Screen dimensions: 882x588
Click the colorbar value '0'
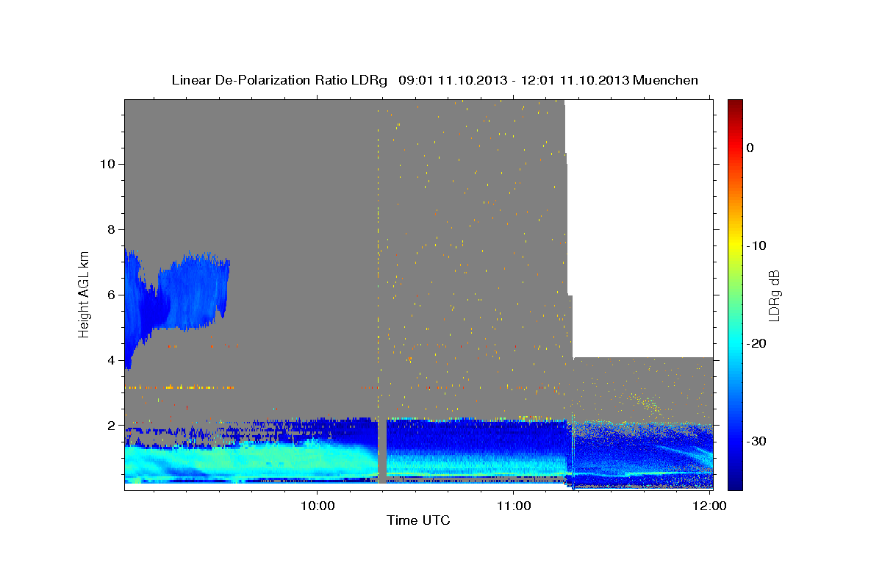point(750,148)
